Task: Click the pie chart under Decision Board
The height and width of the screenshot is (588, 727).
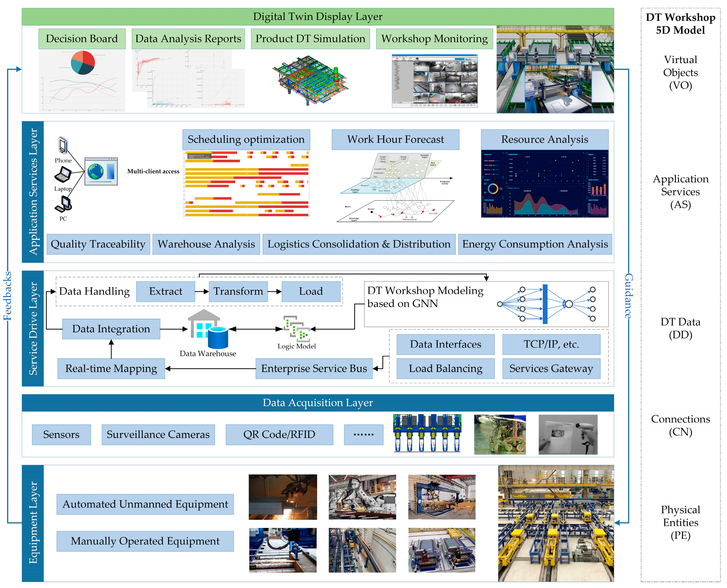Action: coord(83,63)
